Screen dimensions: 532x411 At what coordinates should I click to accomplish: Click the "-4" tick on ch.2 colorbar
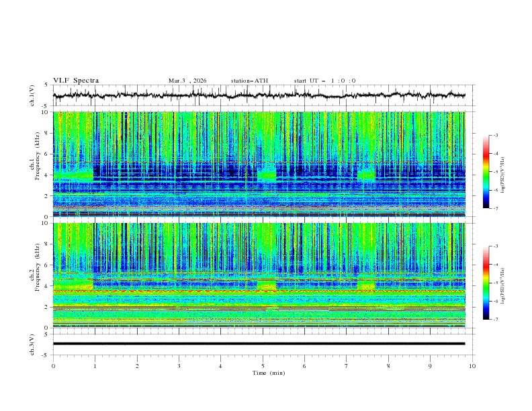[496, 265]
